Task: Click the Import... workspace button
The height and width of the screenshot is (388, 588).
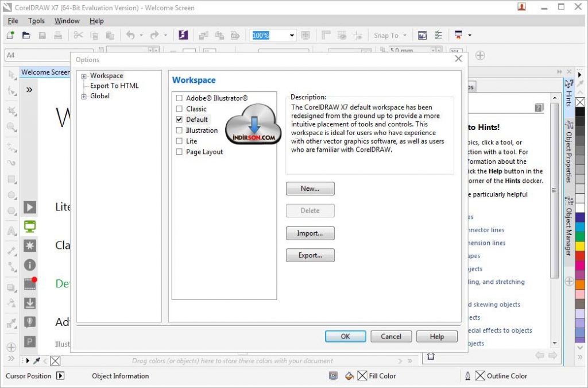Action: (310, 233)
